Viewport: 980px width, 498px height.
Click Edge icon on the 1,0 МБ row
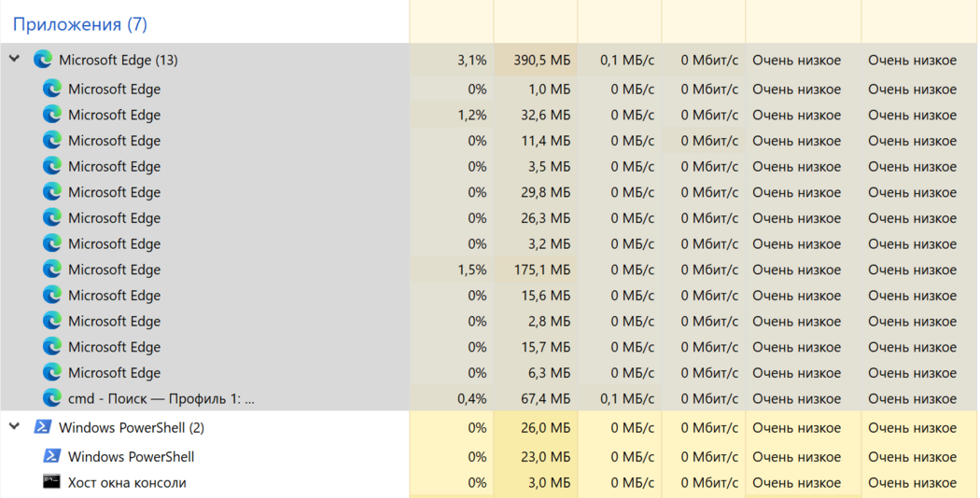(52, 89)
